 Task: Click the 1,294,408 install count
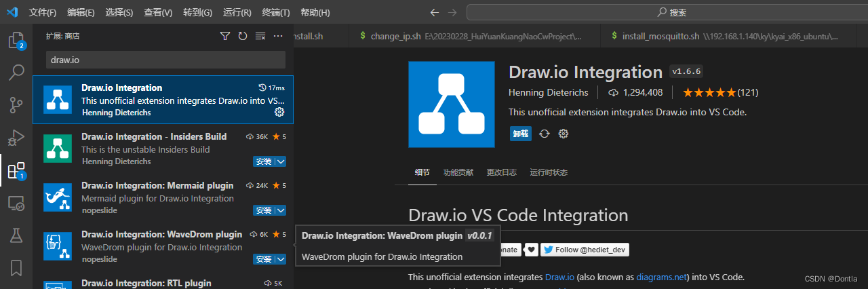[635, 92]
